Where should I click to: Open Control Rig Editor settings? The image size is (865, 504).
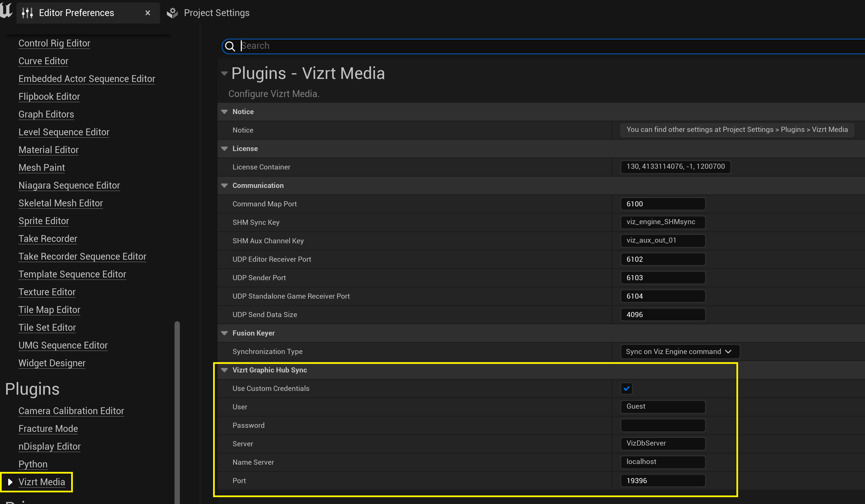tap(54, 43)
